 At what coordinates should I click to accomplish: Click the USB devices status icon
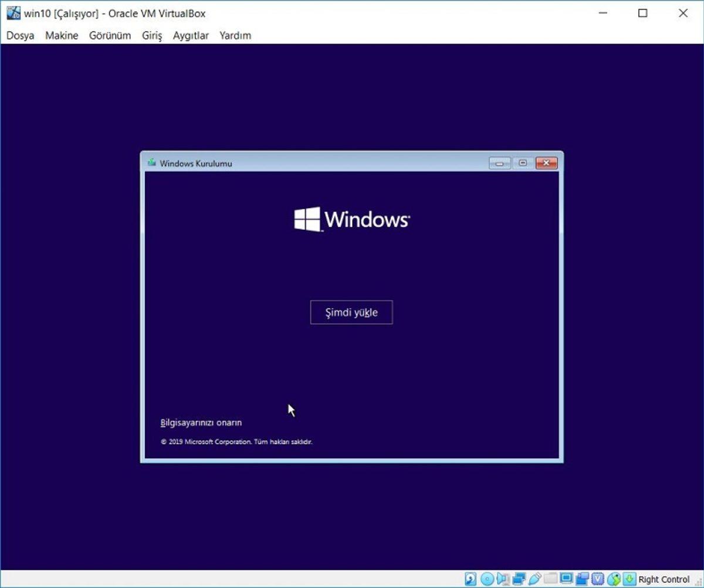click(x=535, y=579)
